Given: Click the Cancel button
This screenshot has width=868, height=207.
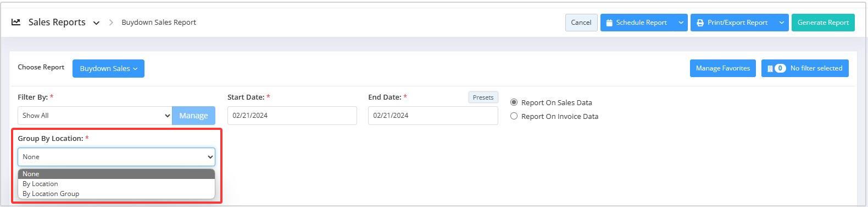Looking at the screenshot, I should pyautogui.click(x=581, y=23).
